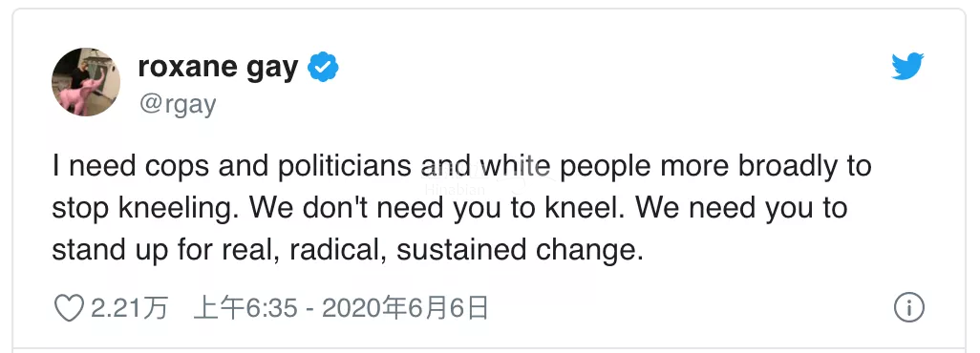
Task: Open the roxane gay display name
Action: [x=218, y=68]
